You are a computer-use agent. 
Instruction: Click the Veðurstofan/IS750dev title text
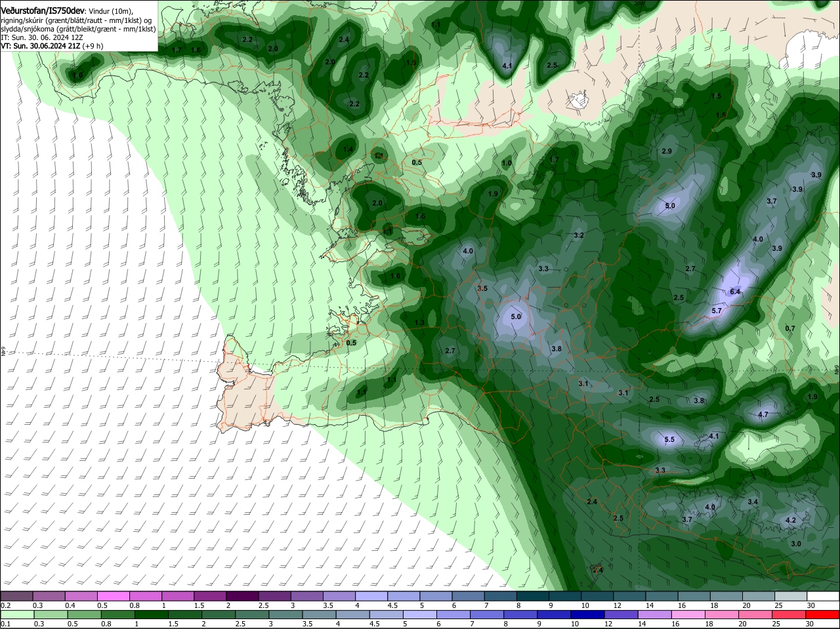pos(43,11)
